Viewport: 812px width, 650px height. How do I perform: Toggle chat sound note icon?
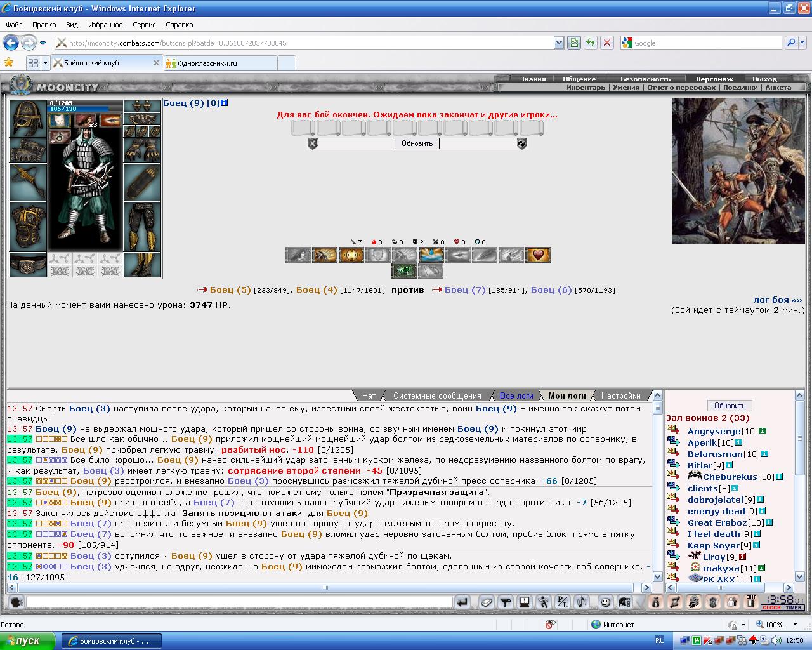pyautogui.click(x=582, y=602)
